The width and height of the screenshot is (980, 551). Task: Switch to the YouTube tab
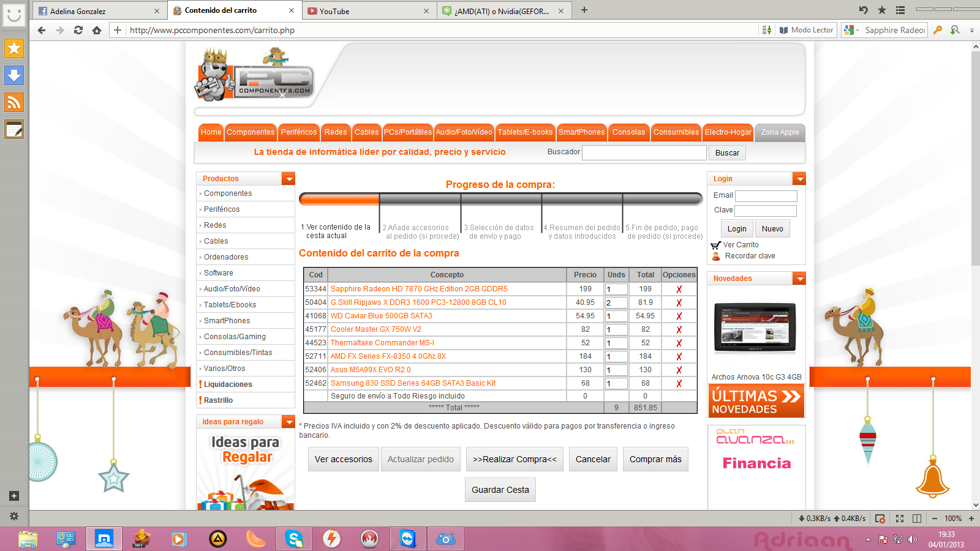tap(369, 10)
